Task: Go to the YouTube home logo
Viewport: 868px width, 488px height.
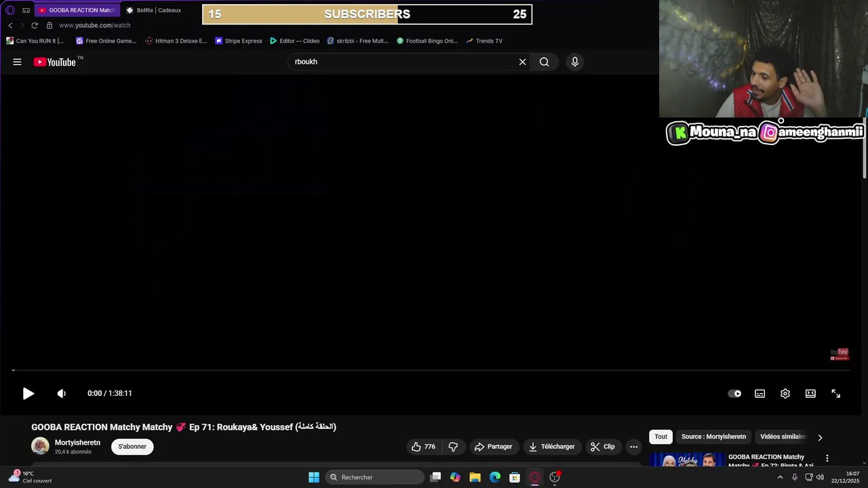Action: pos(54,62)
